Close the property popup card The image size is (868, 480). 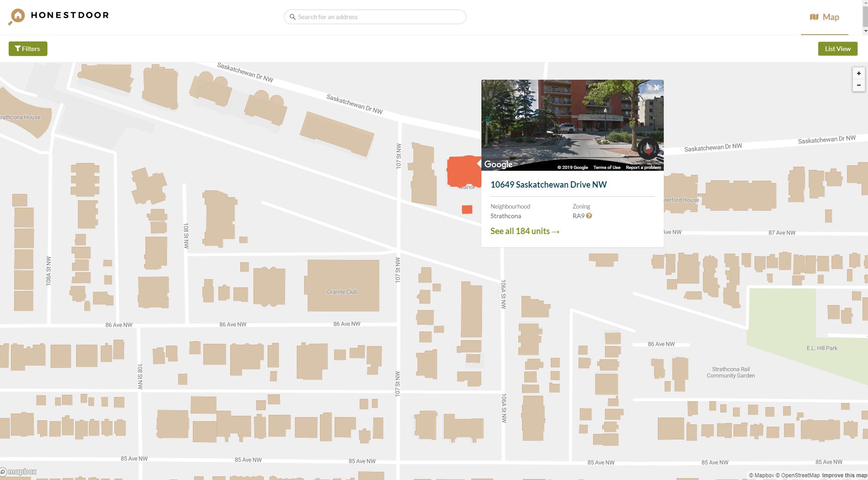pyautogui.click(x=656, y=87)
